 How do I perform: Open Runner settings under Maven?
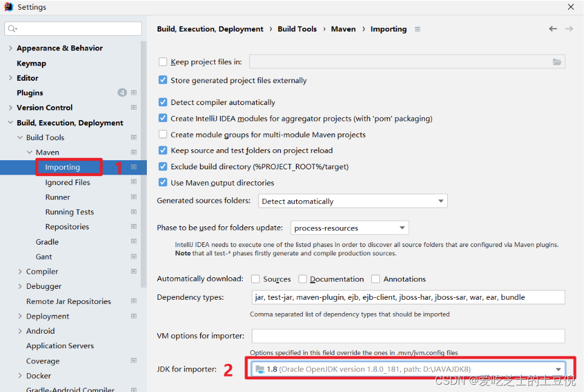tap(58, 197)
